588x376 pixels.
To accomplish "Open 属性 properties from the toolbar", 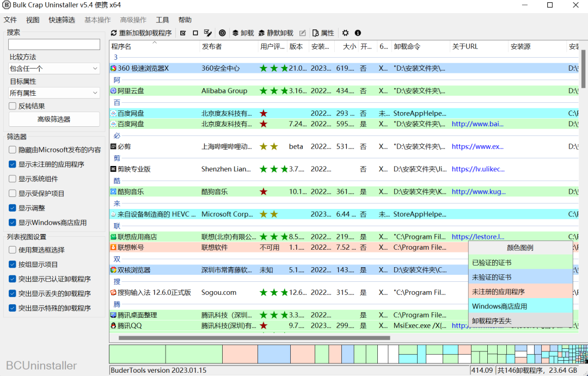I will [323, 33].
